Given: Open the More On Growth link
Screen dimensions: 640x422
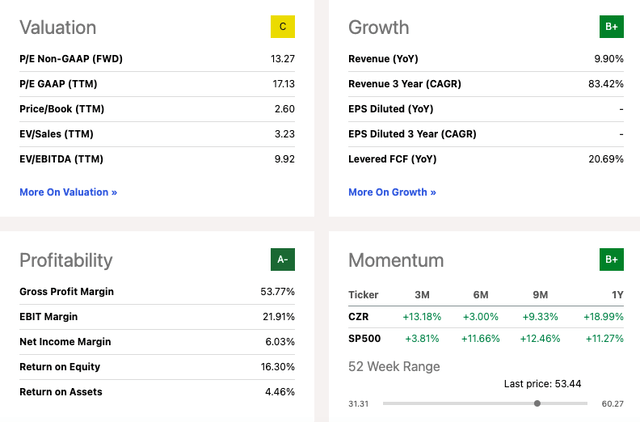Looking at the screenshot, I should (392, 192).
